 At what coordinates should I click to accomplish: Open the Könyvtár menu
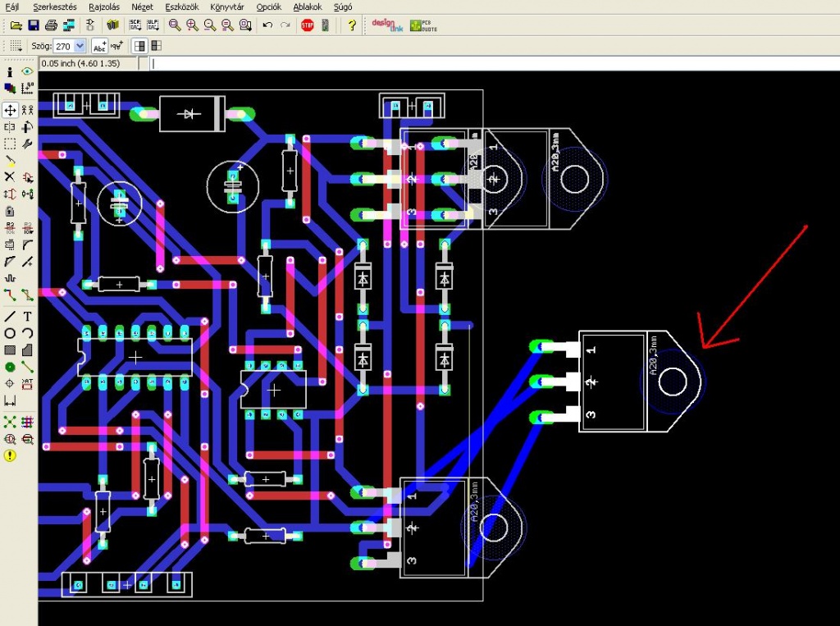tap(227, 7)
